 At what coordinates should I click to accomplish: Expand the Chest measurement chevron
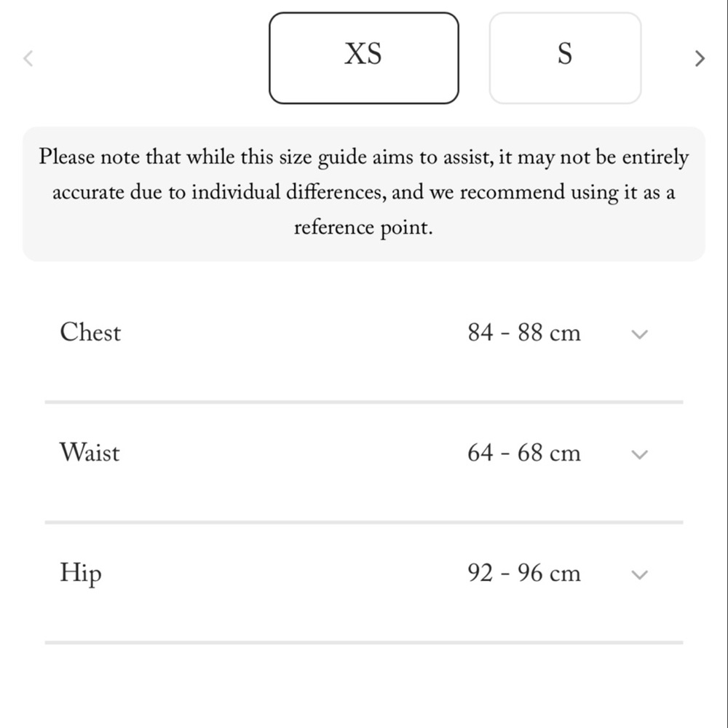(x=640, y=334)
